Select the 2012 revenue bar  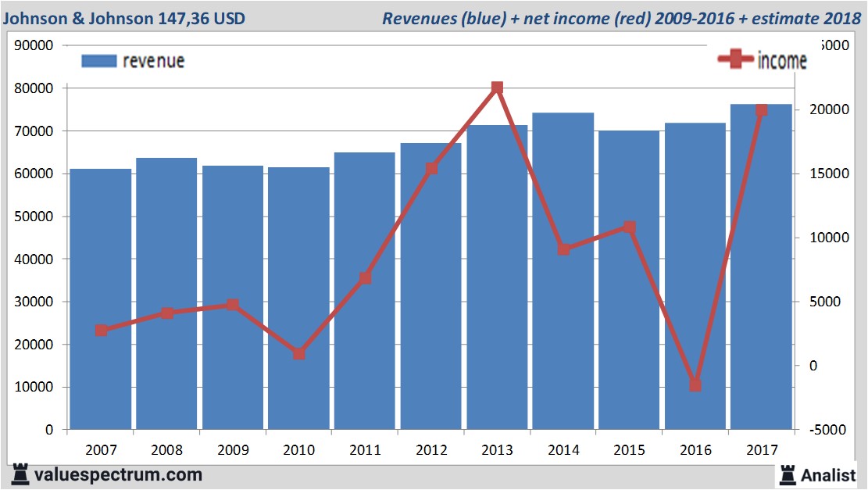tap(430, 286)
